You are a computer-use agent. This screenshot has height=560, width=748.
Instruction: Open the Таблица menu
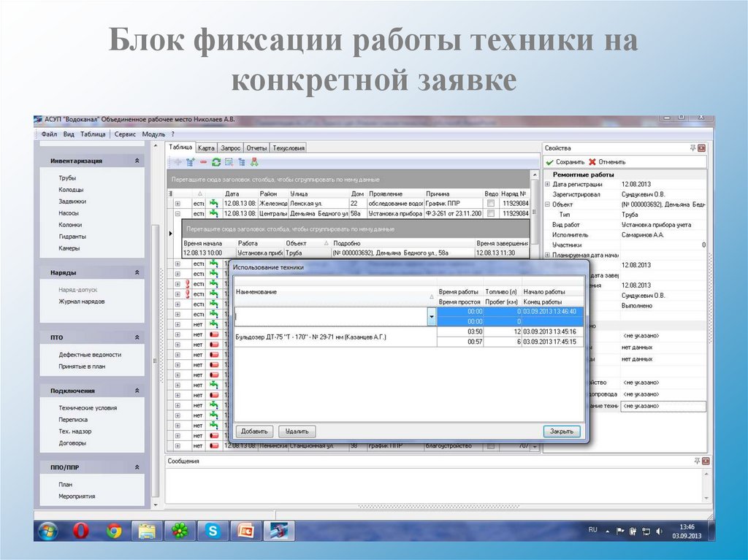(93, 134)
